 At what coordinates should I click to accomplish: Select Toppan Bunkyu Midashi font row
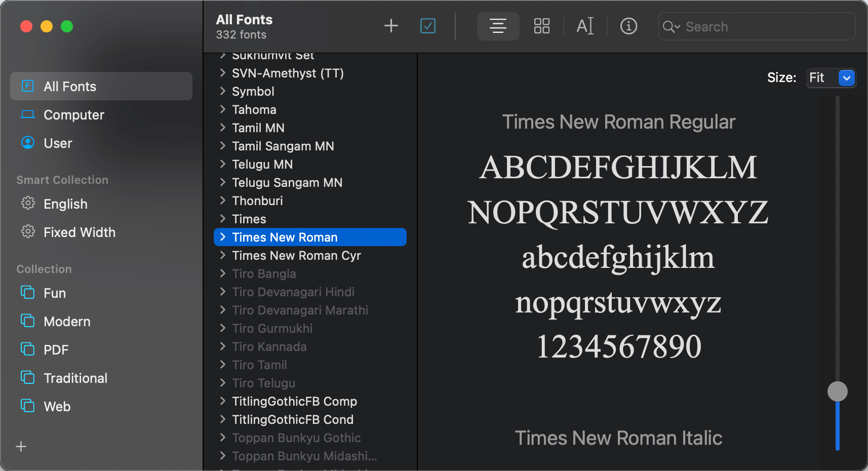click(x=310, y=456)
